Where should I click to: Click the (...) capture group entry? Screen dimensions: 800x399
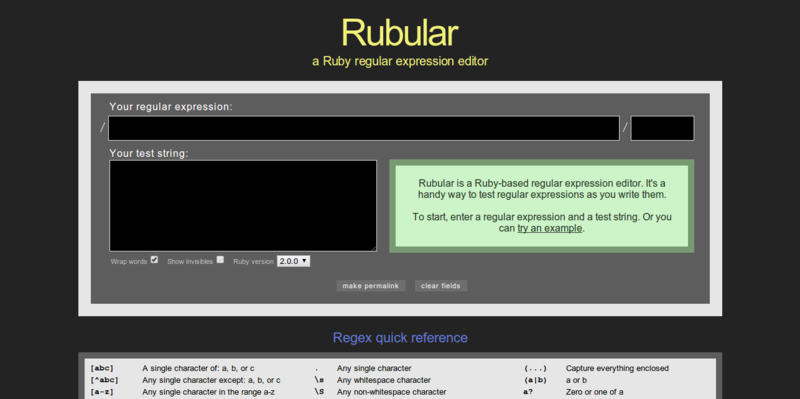[535, 368]
